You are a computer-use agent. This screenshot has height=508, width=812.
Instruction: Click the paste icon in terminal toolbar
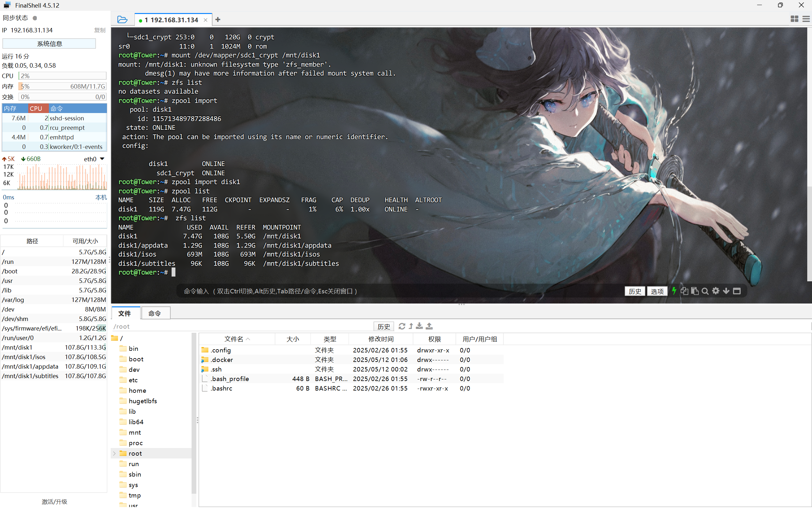click(x=695, y=291)
